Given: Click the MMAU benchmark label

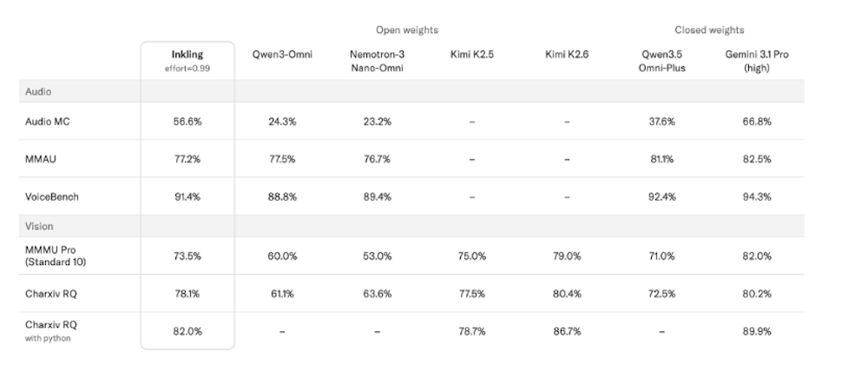Looking at the screenshot, I should coord(41,159).
